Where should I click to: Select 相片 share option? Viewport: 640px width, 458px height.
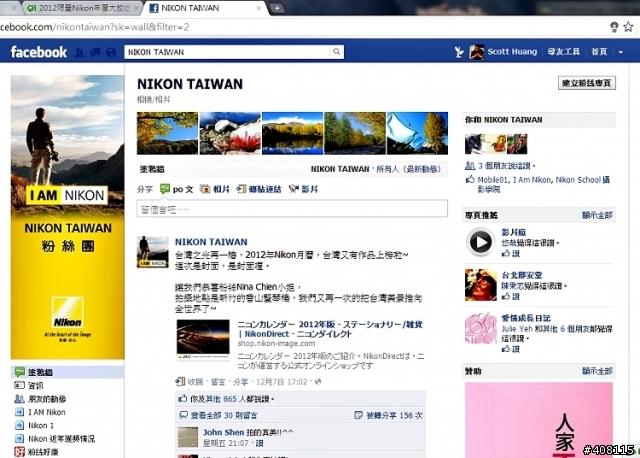click(215, 189)
